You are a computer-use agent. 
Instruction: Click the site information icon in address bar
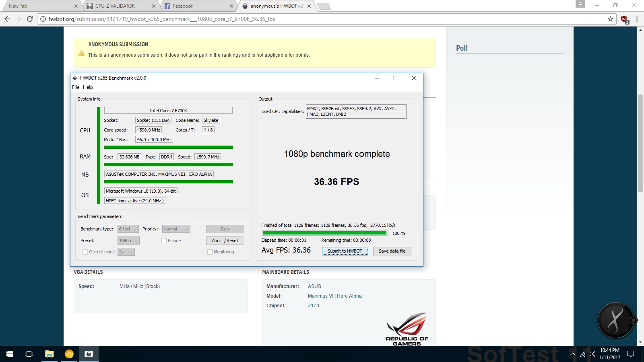click(x=43, y=19)
